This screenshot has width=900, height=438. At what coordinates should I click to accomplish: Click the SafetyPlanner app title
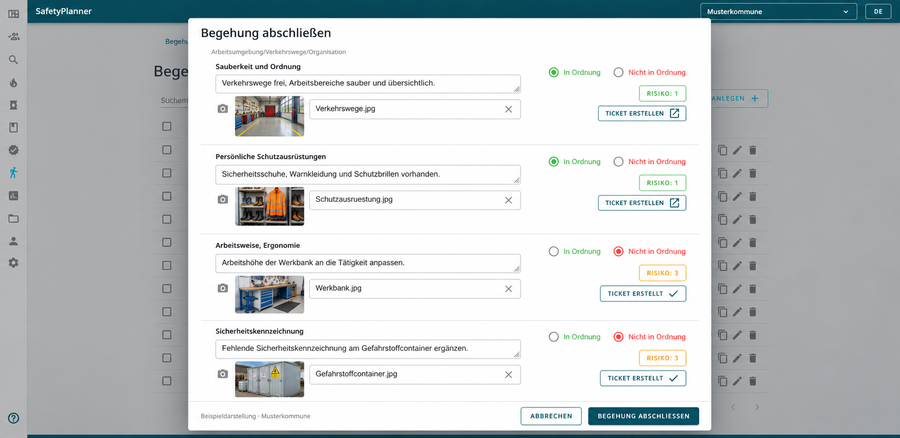(x=64, y=11)
